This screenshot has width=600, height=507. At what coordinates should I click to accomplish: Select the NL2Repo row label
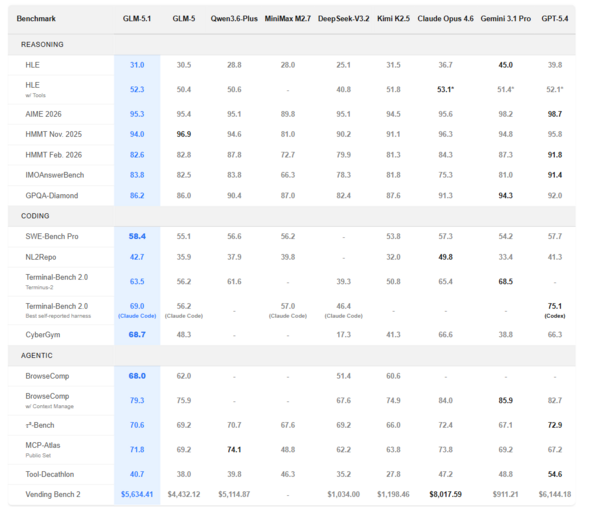41,257
